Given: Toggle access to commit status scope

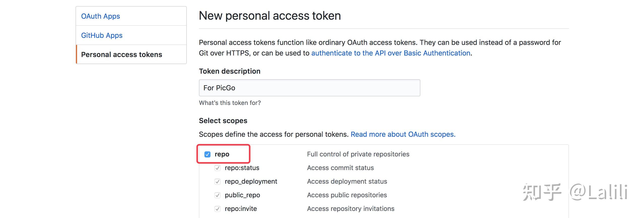Looking at the screenshot, I should click(x=217, y=168).
